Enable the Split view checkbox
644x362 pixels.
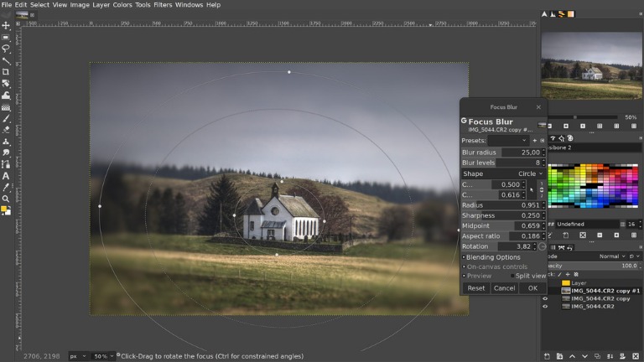tap(513, 276)
